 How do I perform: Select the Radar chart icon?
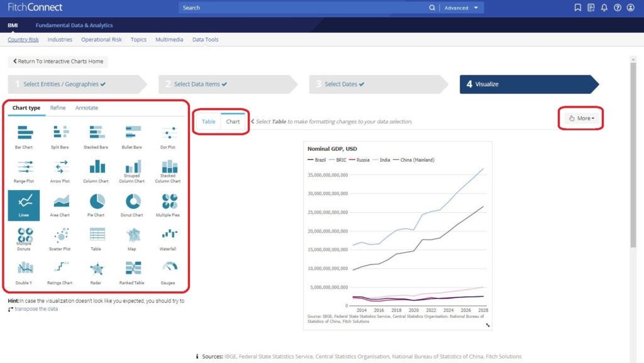(97, 270)
